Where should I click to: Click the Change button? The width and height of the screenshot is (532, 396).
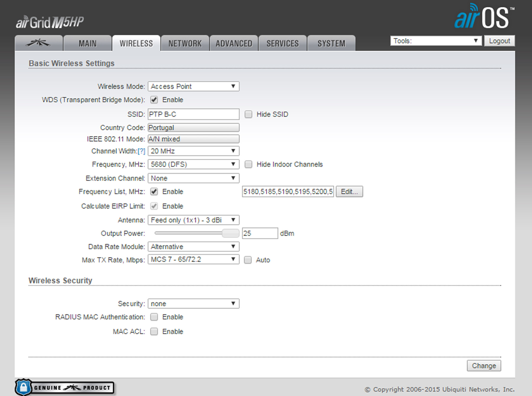pos(484,366)
